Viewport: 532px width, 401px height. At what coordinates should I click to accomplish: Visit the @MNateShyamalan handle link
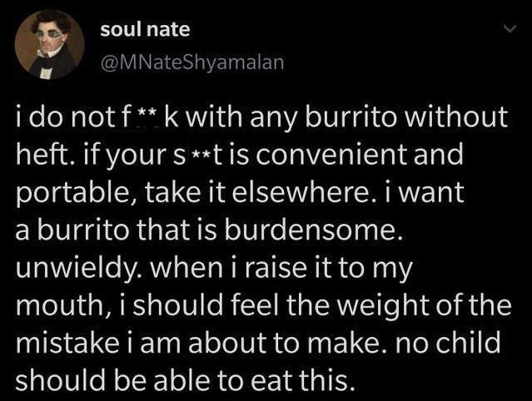[192, 62]
